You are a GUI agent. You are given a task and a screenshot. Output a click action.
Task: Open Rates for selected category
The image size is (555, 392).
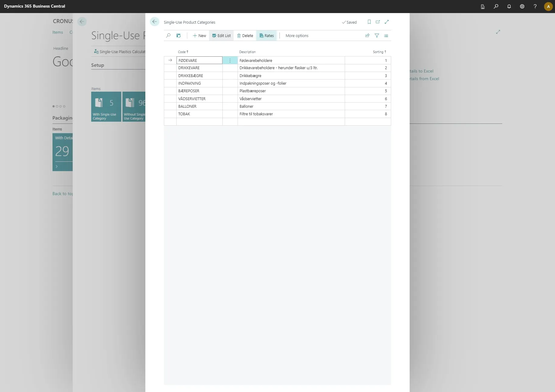click(x=266, y=35)
